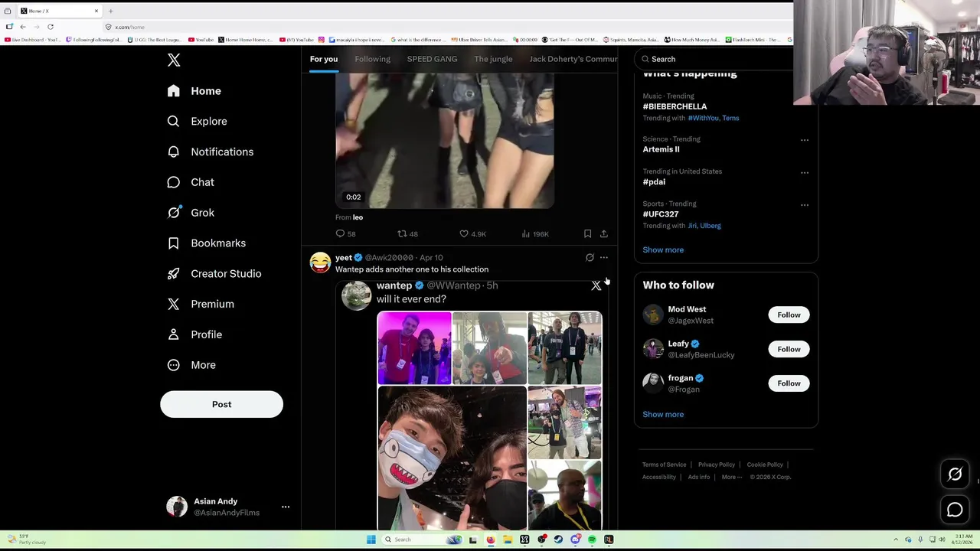Click the Grok explain icon on yeet's post
Viewport: 980px width, 551px height.
(590, 258)
